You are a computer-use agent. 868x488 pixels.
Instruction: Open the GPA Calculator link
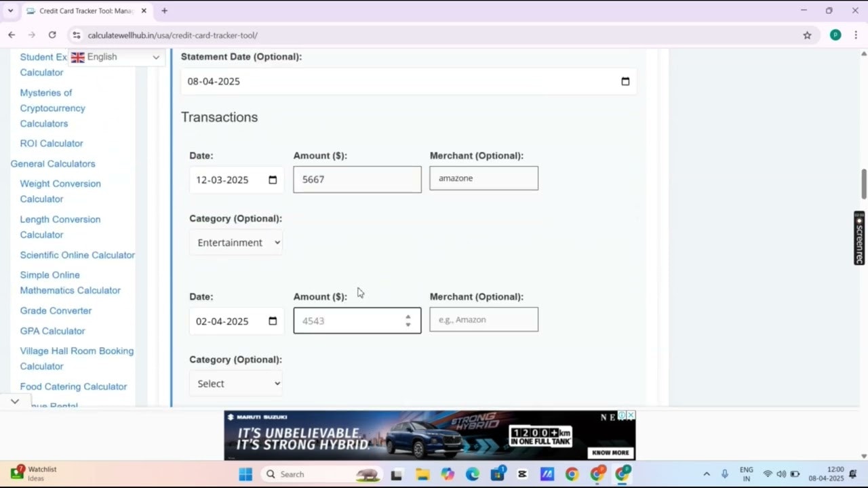coord(52,331)
